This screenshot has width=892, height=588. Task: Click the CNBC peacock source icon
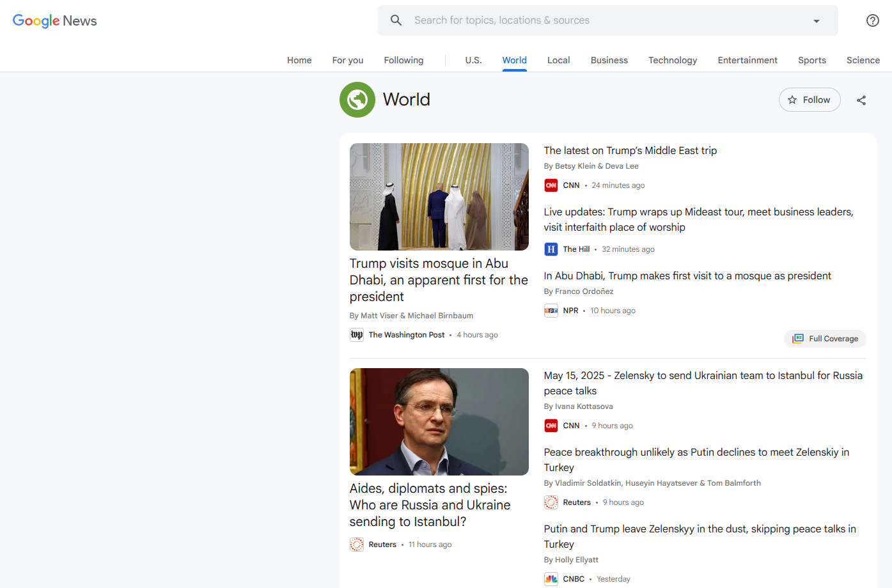551,579
